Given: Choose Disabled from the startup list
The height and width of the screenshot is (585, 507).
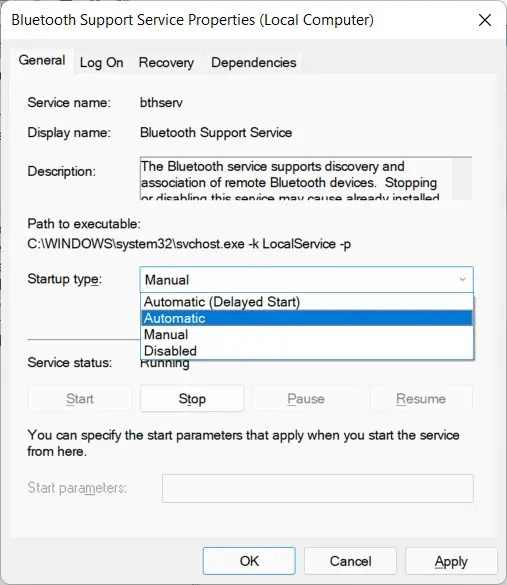Looking at the screenshot, I should pyautogui.click(x=307, y=351).
